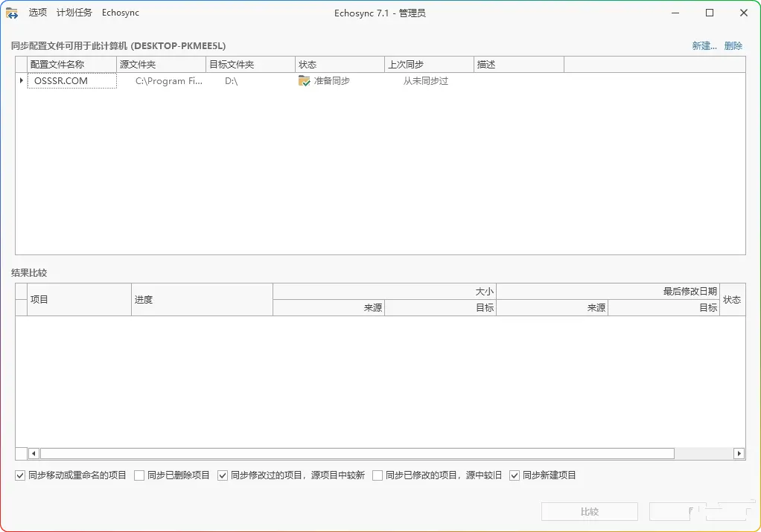
Task: Open the 计划任务 menu
Action: click(x=74, y=13)
